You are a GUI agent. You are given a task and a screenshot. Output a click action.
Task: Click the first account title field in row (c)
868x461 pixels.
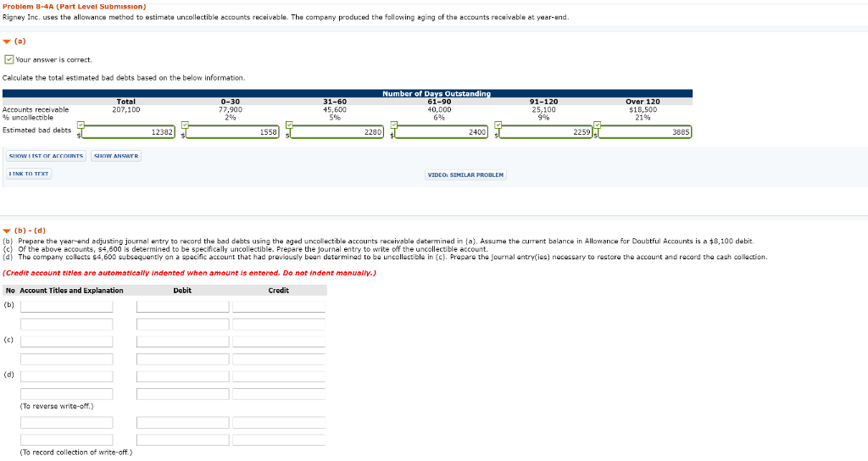tap(66, 342)
